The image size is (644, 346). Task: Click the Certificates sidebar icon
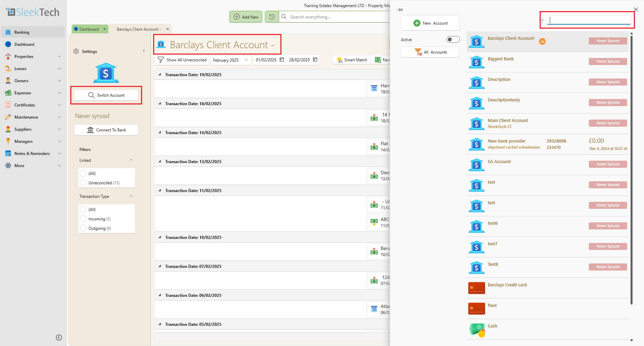point(8,105)
